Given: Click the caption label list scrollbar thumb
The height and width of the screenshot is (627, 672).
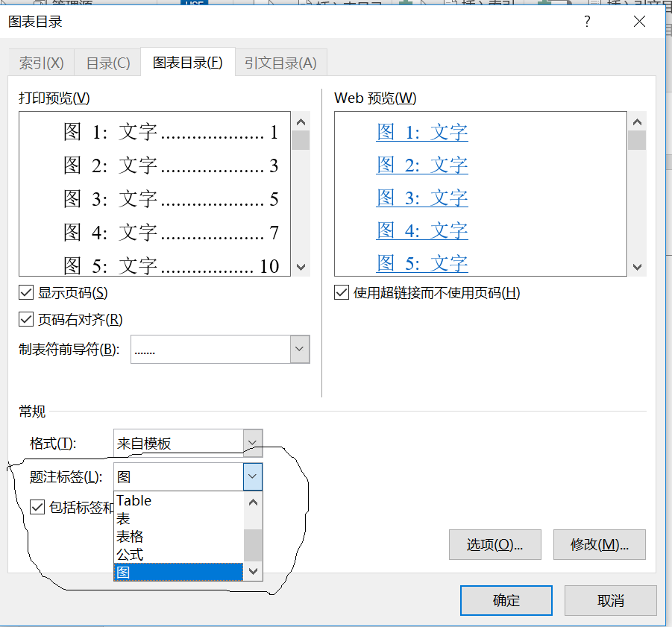Looking at the screenshot, I should click(253, 545).
